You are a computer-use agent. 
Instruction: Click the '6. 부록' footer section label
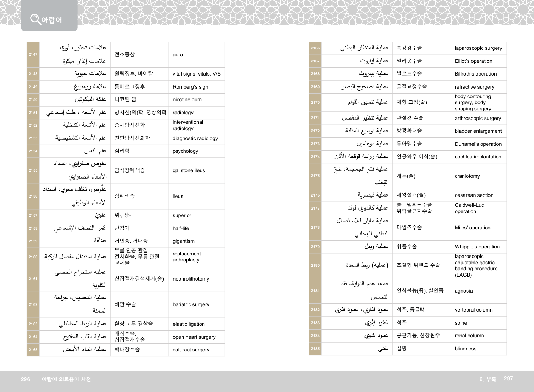(x=487, y=379)
